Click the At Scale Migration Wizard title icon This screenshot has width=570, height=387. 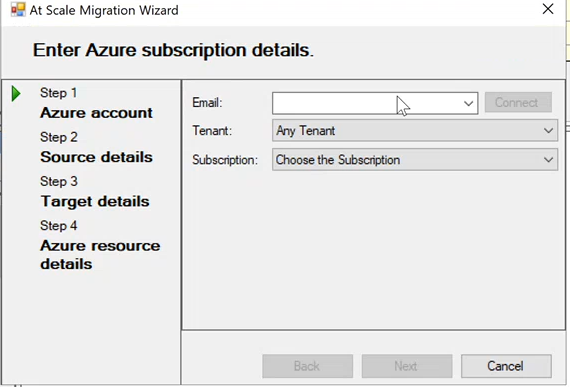(18, 10)
